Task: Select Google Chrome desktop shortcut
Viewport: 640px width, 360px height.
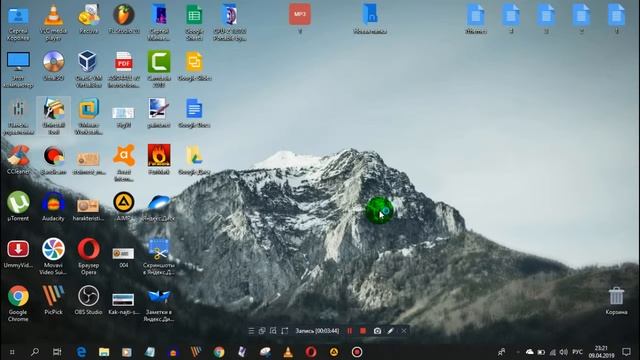Action: (18, 304)
